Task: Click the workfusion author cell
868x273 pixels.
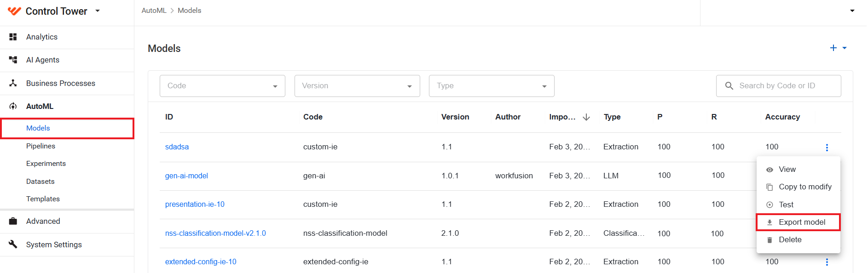Action: point(514,176)
